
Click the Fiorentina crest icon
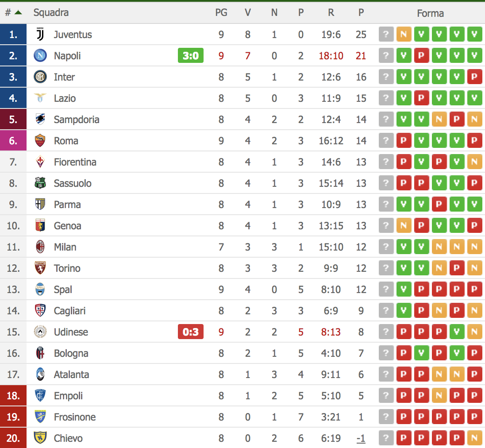coord(40,162)
